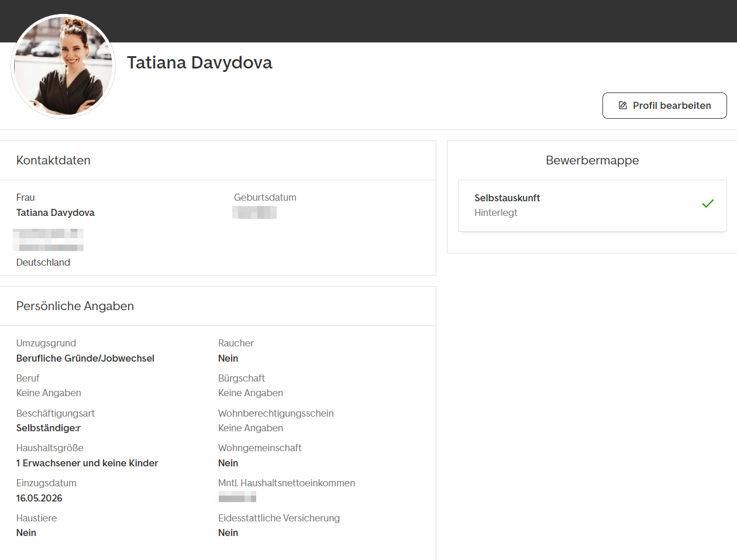
Task: Select the household size '1 Erwachsener und keine Kinder'
Action: click(87, 463)
